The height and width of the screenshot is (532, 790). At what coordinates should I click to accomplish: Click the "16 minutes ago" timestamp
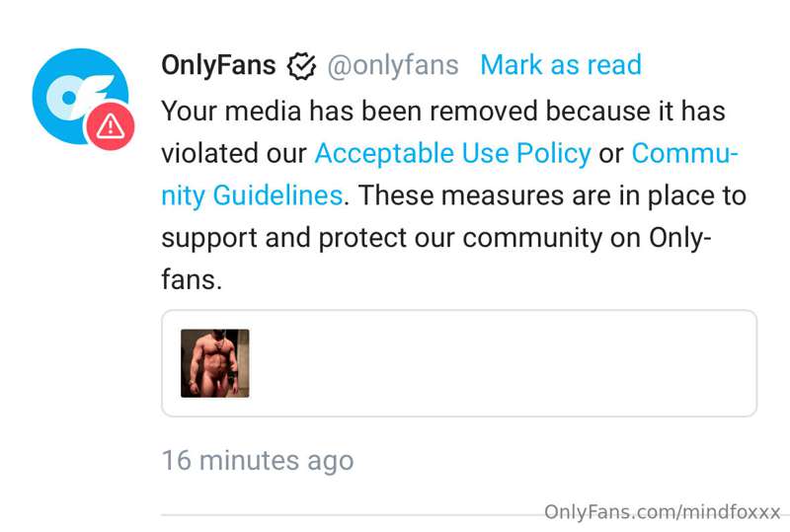point(258,460)
